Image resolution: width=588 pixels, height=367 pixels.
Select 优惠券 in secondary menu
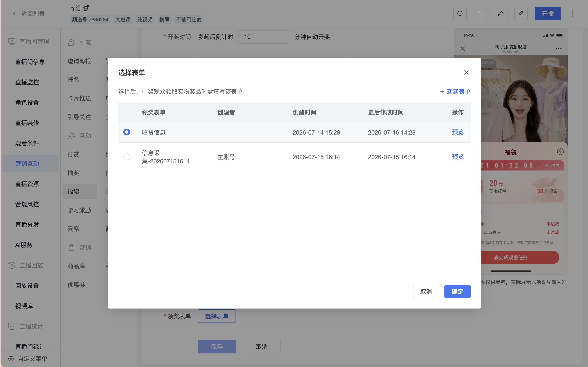pyautogui.click(x=76, y=285)
